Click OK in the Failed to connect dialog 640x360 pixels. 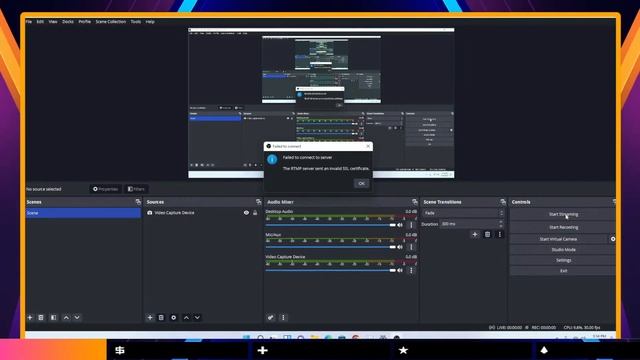(x=361, y=183)
